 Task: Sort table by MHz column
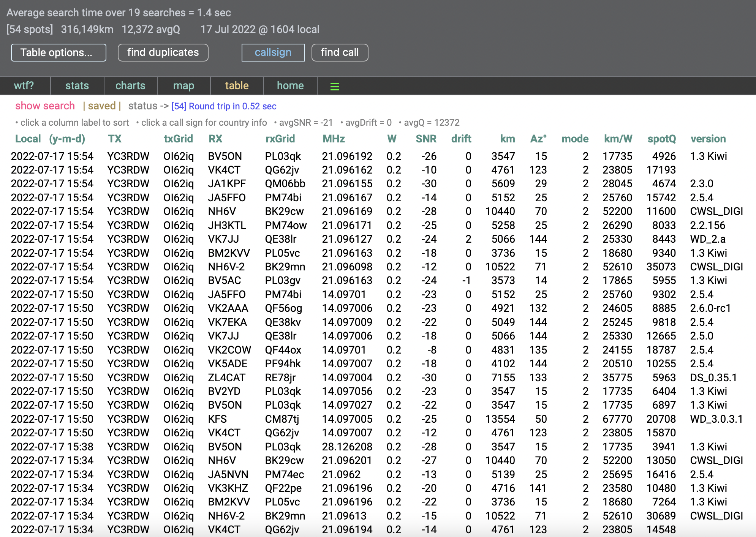pyautogui.click(x=334, y=139)
